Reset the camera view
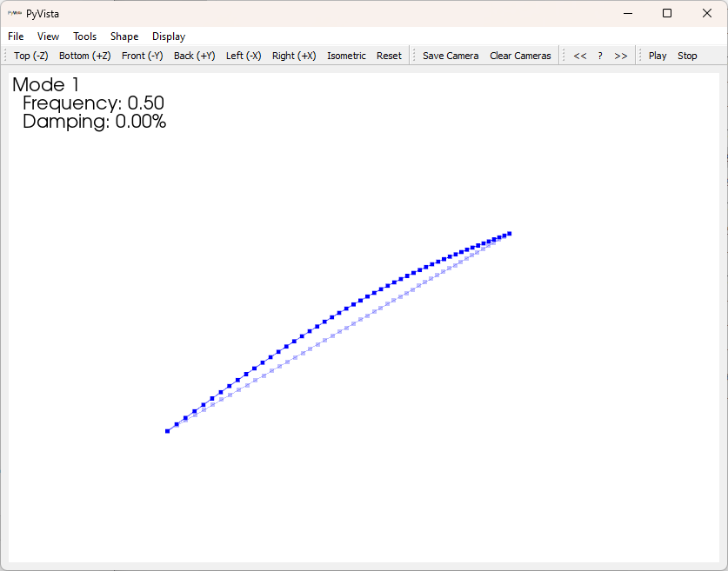This screenshot has height=571, width=728. [x=389, y=55]
